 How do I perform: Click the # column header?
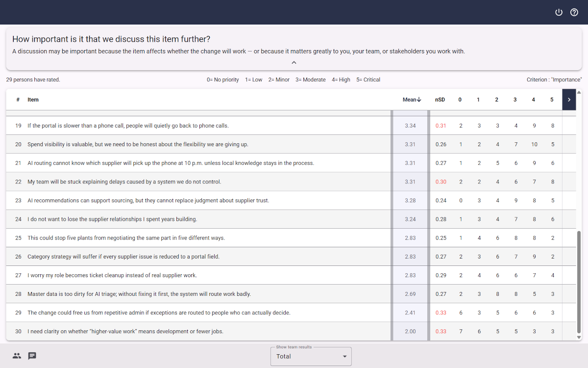[18, 100]
